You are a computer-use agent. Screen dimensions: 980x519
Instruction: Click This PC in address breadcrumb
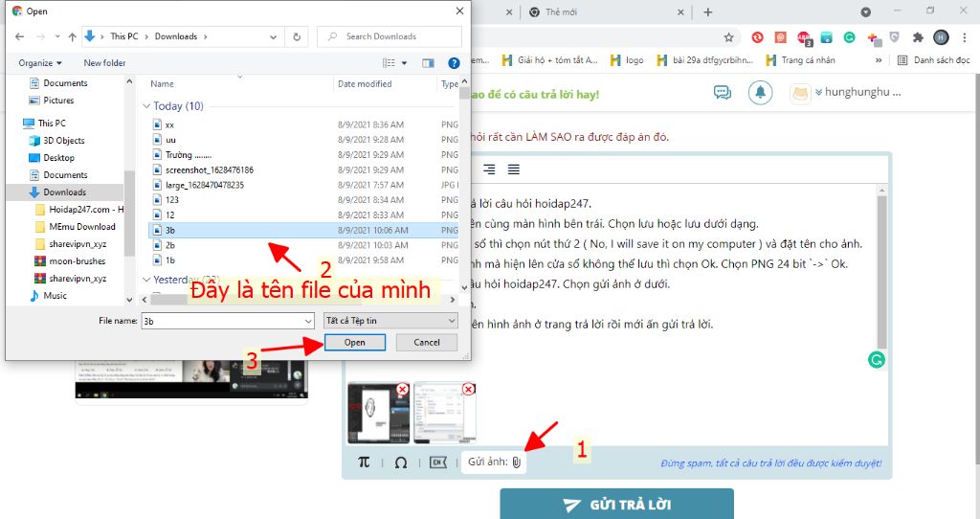[123, 37]
